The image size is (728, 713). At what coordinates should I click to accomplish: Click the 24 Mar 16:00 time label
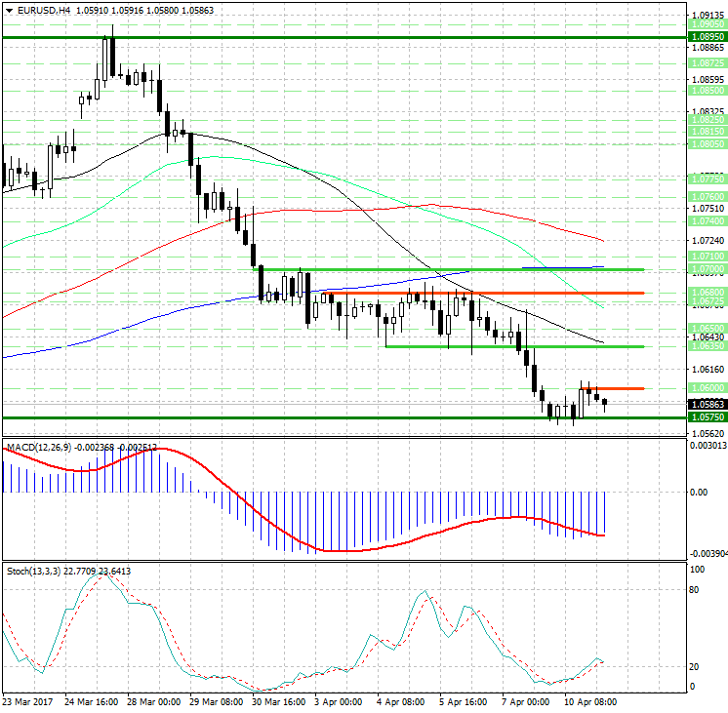[x=91, y=701]
